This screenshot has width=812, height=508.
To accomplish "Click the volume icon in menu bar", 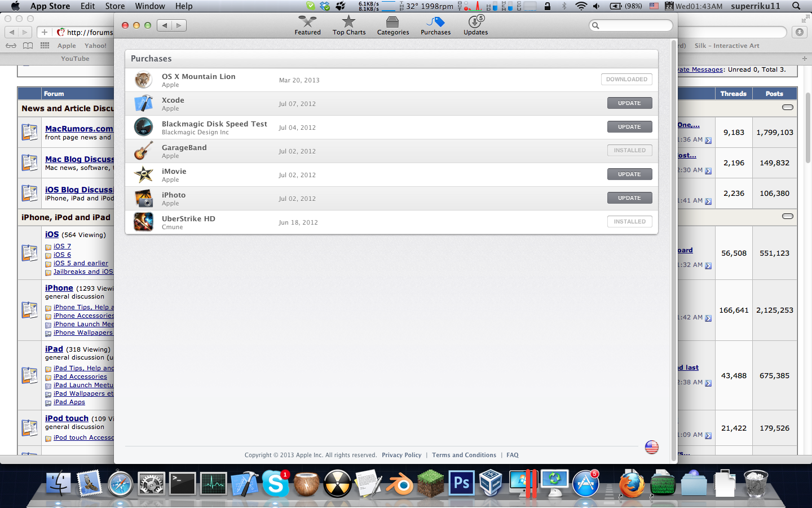I will tap(597, 6).
